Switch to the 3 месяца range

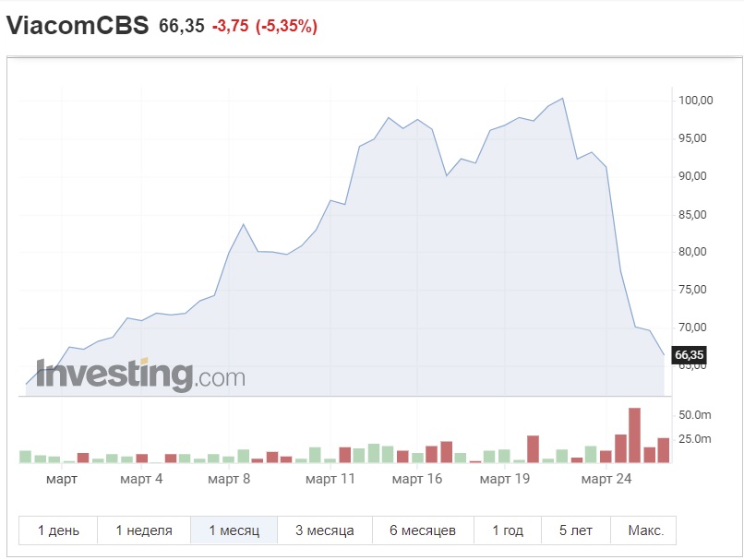pyautogui.click(x=325, y=530)
